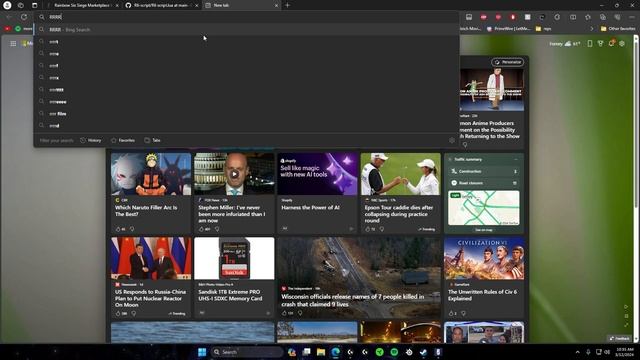The width and height of the screenshot is (640, 360).
Task: Click the Personalize button
Action: coord(508,62)
